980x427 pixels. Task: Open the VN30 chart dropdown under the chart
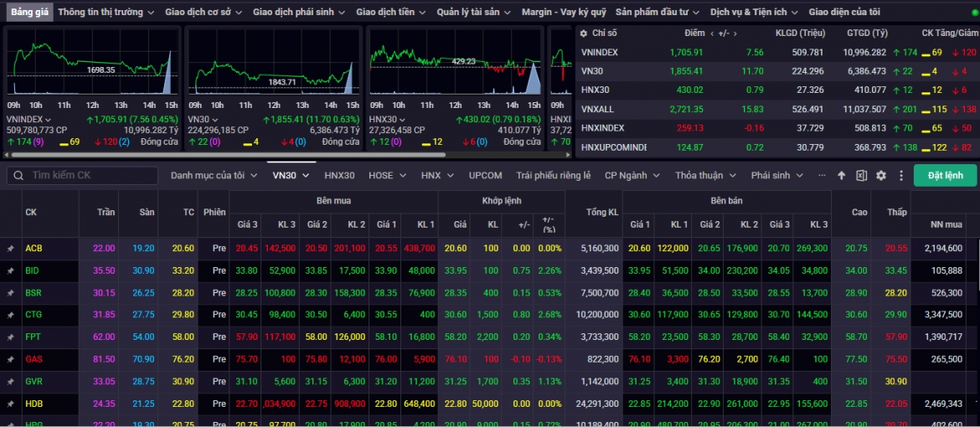pyautogui.click(x=214, y=120)
